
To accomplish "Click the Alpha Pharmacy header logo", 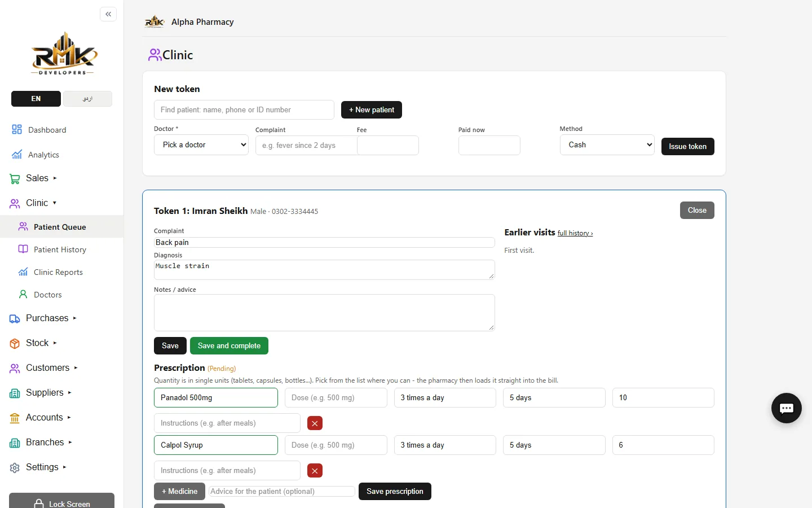I will tap(155, 22).
